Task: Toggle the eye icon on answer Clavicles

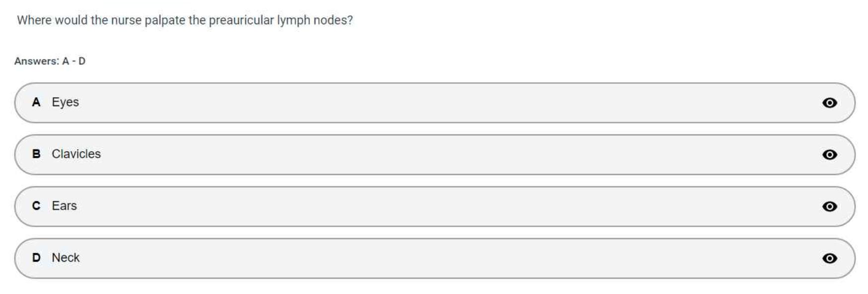Action: coord(829,155)
